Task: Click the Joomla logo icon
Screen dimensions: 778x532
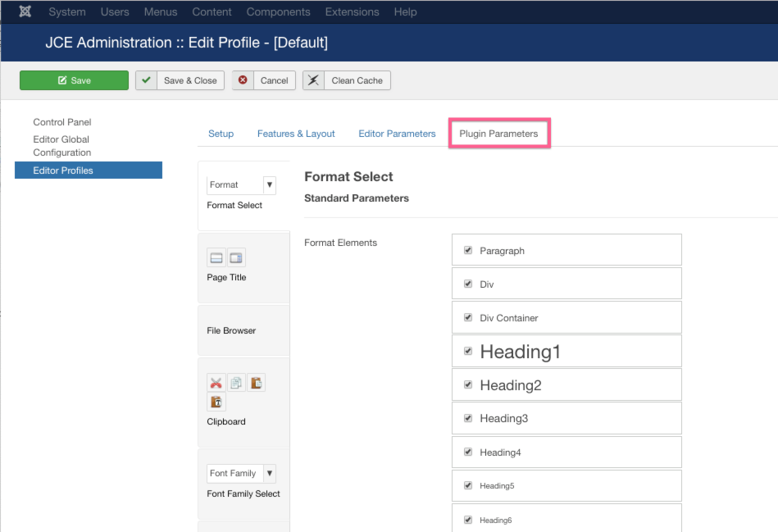Action: point(25,11)
